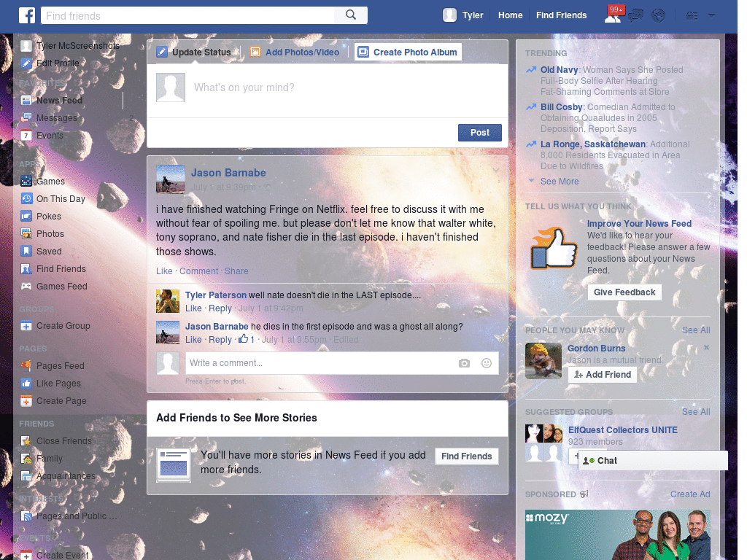Open the privacy shortcuts lock icon
Screen dimensions: 747x560
692,16
